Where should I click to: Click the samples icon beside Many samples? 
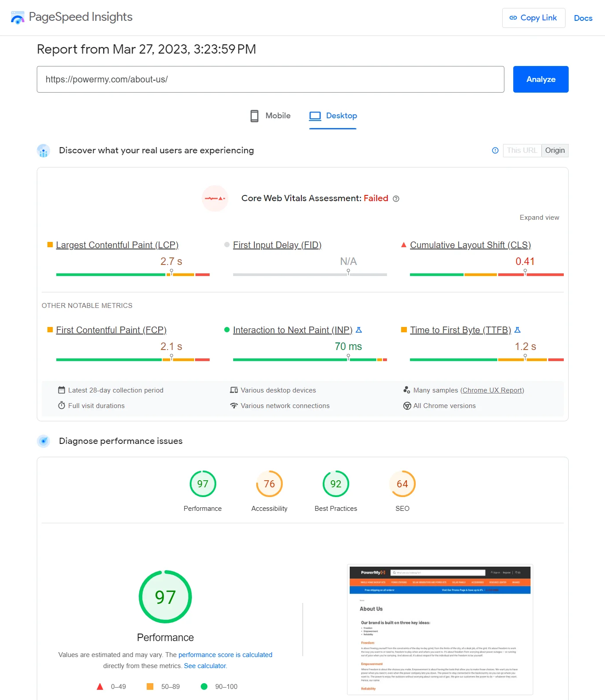point(407,390)
